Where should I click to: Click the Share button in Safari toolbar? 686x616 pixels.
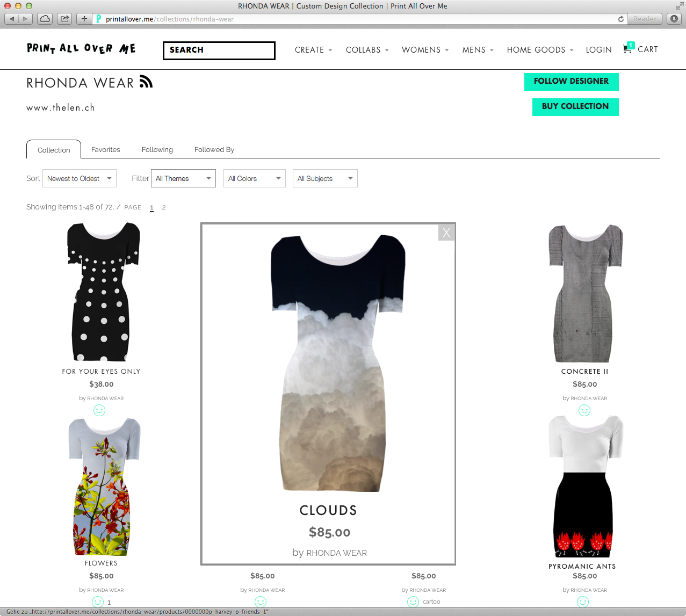point(65,19)
